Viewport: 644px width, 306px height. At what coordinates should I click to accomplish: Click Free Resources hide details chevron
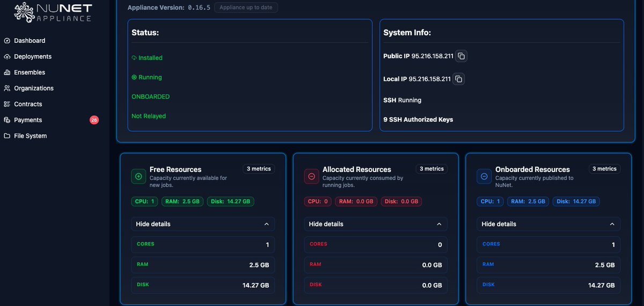tap(266, 224)
